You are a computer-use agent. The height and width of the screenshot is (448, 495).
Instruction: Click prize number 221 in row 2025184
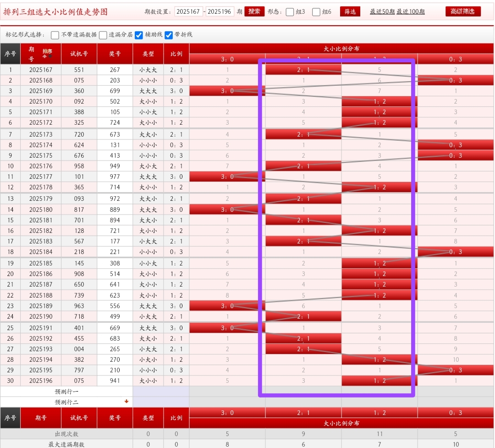pyautogui.click(x=115, y=252)
